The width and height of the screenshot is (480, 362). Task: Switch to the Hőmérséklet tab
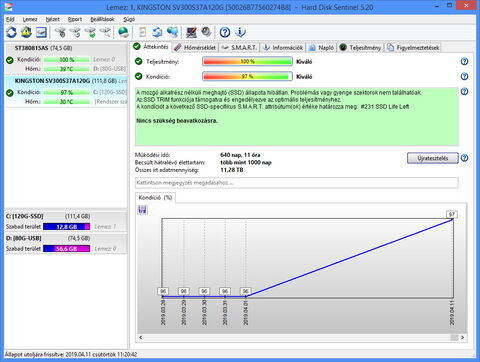[195, 48]
